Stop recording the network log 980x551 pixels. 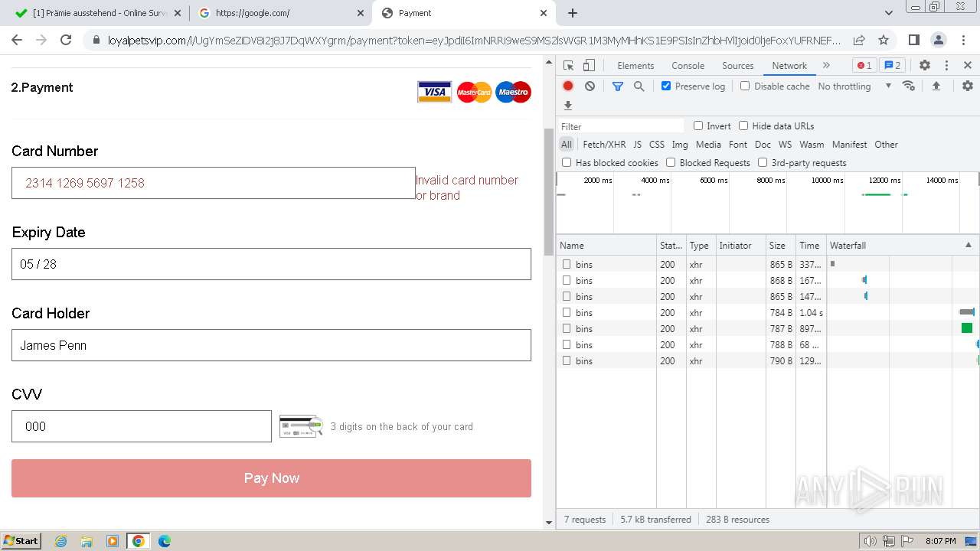568,86
